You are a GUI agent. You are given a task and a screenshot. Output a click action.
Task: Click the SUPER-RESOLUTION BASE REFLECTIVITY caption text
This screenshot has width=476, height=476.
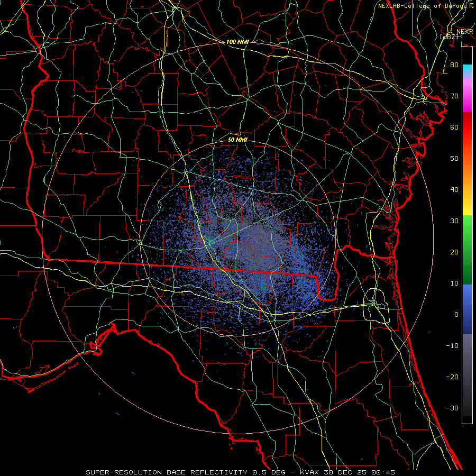tap(167, 472)
